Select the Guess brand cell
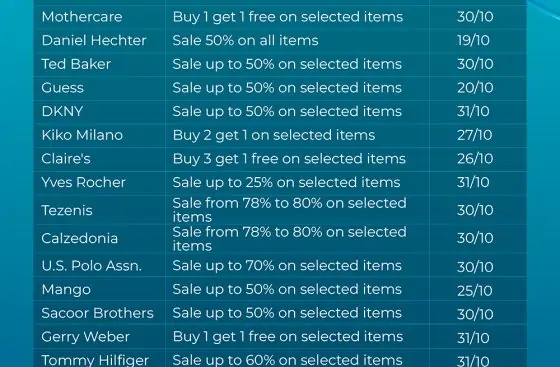This screenshot has height=367, width=560. pos(62,88)
